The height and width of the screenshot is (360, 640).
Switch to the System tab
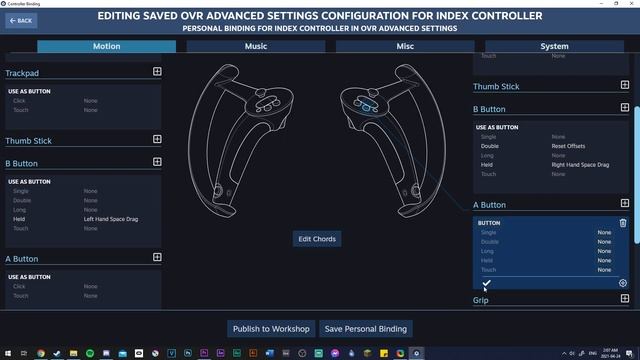point(554,46)
